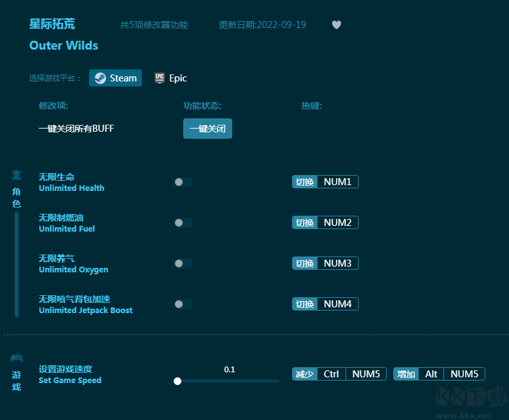Viewport: 509px width, 420px height.
Task: Click the 切换 label beside NUM3
Action: (x=305, y=263)
